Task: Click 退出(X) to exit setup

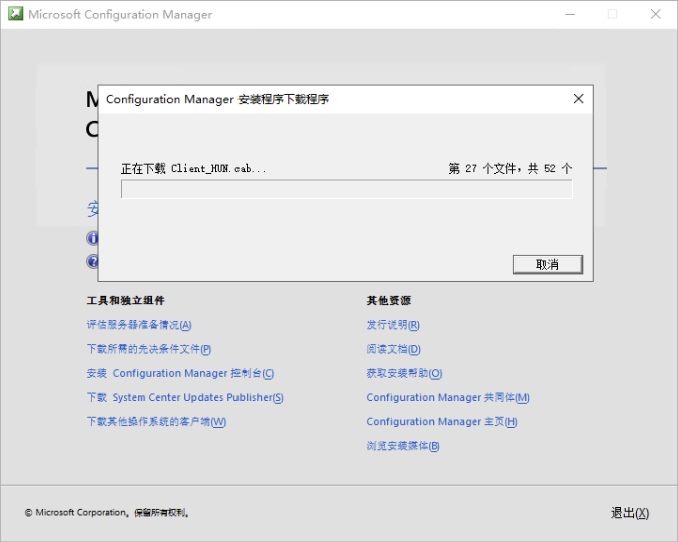Action: point(630,513)
